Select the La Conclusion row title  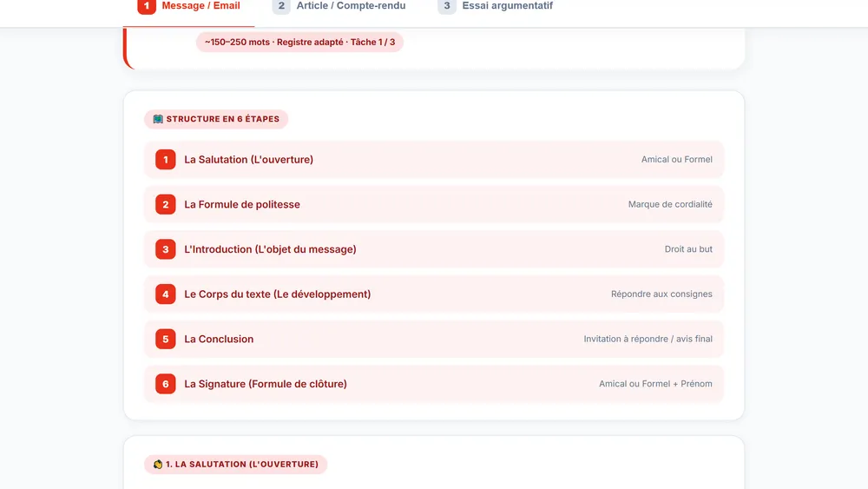(x=219, y=339)
